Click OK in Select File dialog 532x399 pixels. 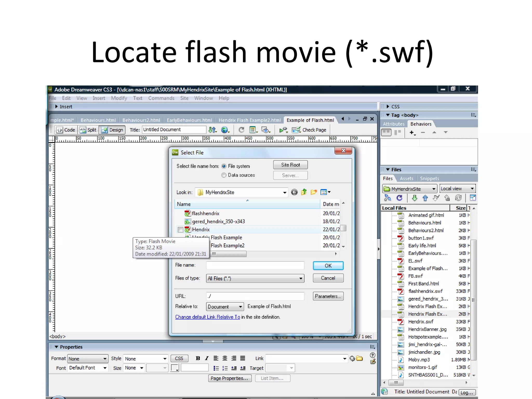[328, 266]
